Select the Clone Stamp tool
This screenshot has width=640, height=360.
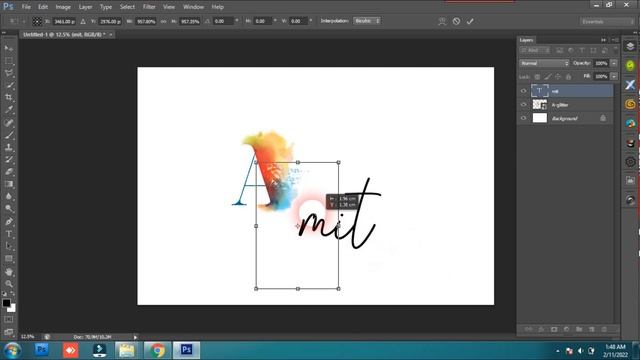(9, 147)
